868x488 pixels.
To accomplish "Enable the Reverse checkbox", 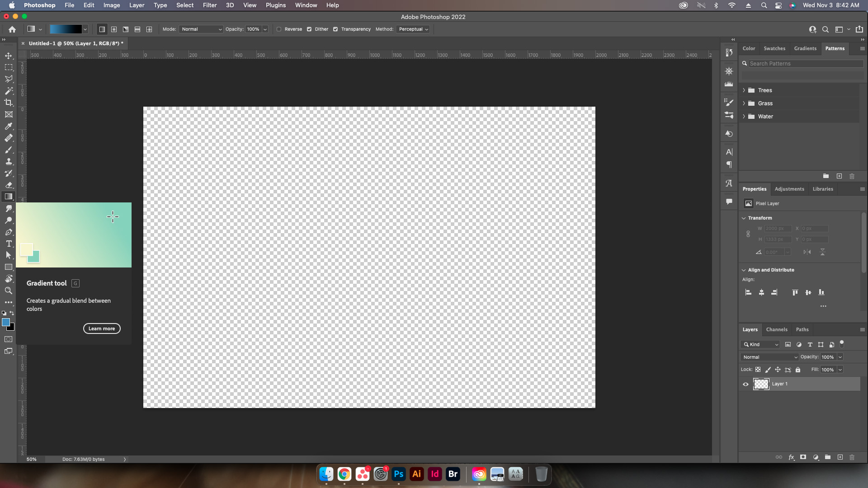I will click(279, 29).
